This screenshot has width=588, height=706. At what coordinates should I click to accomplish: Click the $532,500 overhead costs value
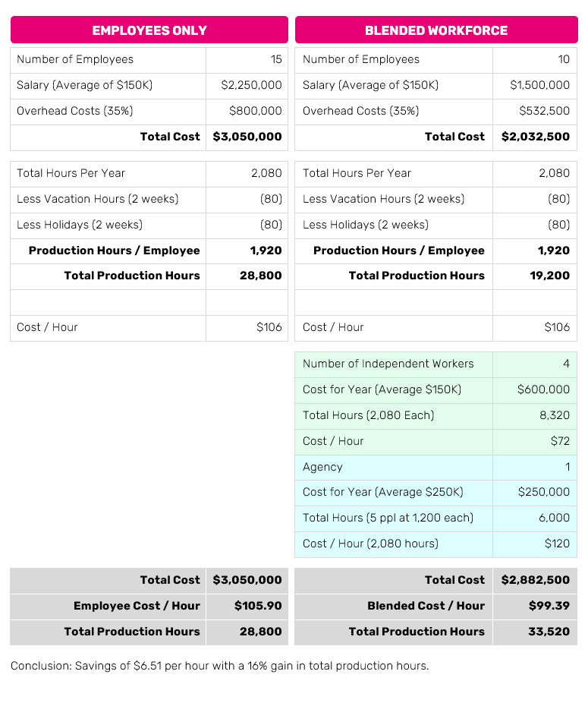[544, 111]
